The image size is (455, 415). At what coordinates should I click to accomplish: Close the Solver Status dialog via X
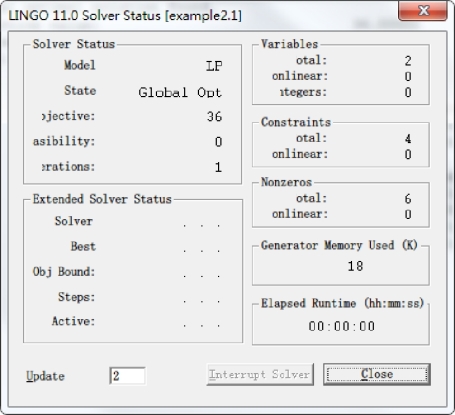pos(423,11)
